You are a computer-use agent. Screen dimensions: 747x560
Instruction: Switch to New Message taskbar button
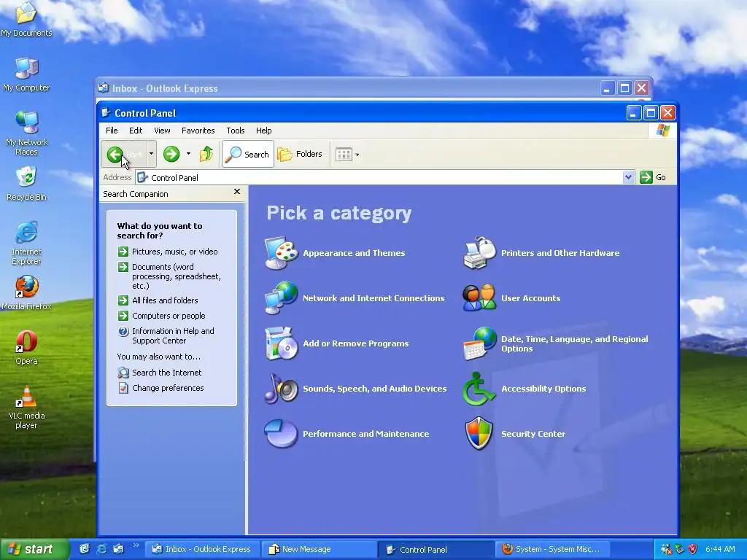tap(320, 550)
